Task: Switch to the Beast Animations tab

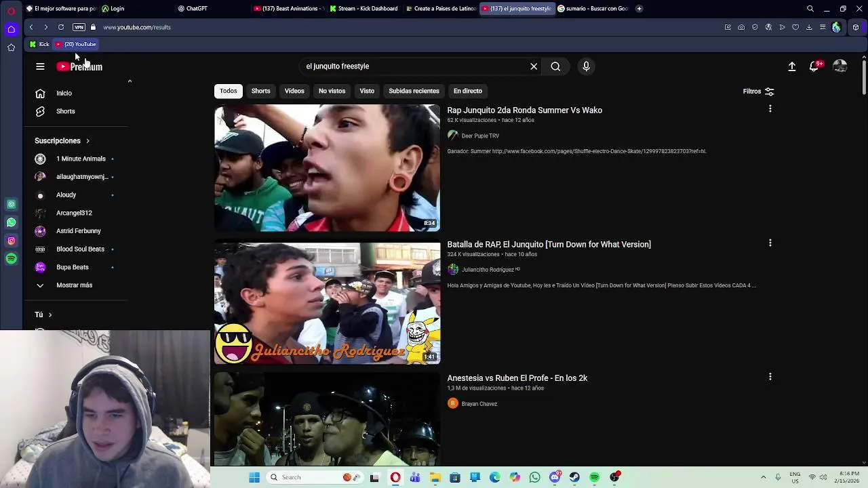Action: [288, 9]
